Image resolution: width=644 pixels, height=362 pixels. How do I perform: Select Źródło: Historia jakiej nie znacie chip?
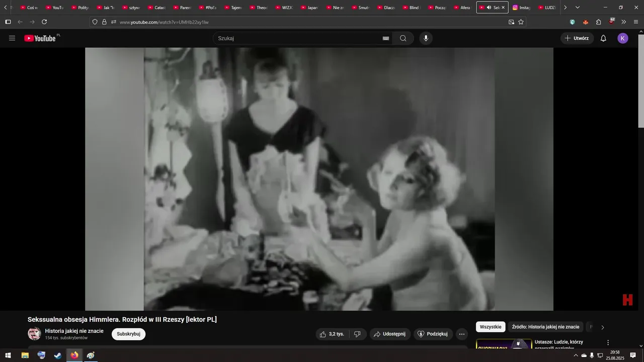click(545, 327)
